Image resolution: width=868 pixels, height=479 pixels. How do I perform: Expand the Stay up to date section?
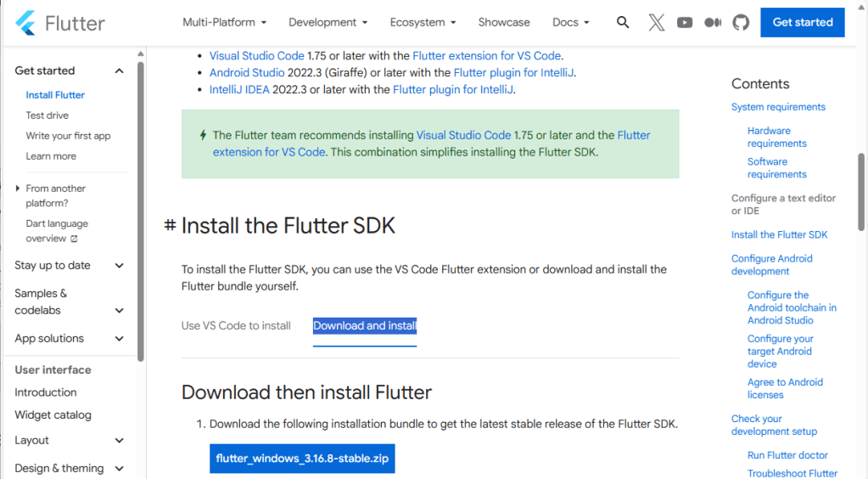tap(119, 266)
